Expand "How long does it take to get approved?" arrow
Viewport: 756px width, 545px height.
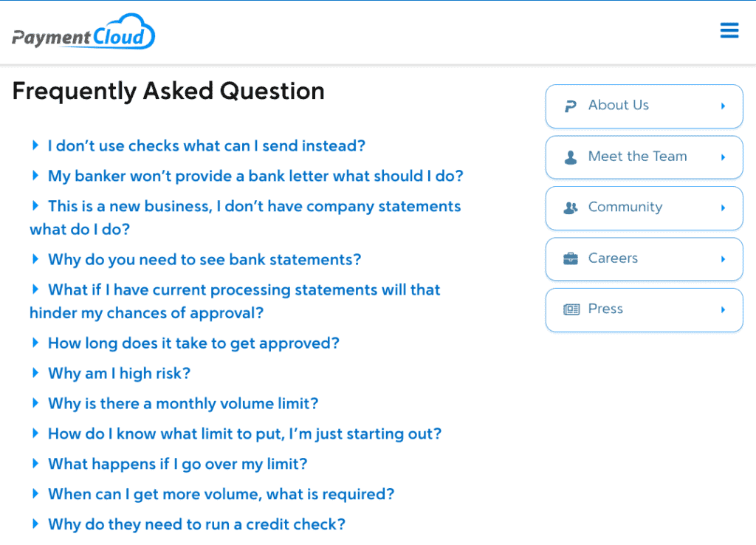point(35,343)
